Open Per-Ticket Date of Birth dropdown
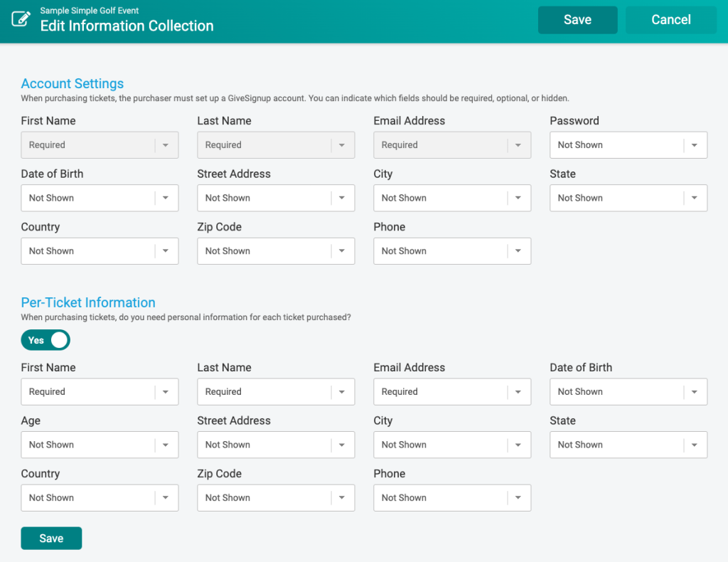This screenshot has width=728, height=562. [628, 391]
